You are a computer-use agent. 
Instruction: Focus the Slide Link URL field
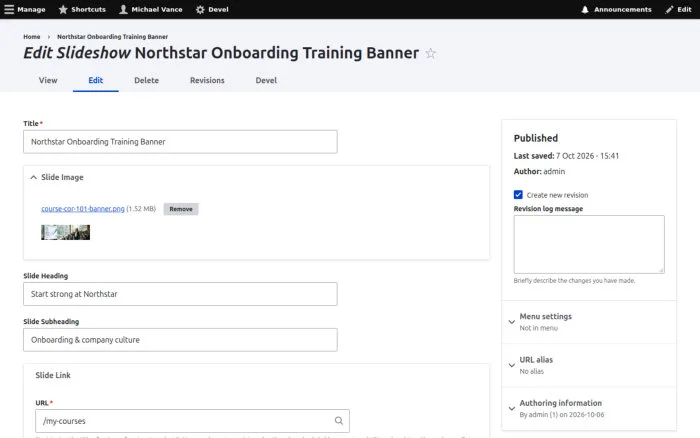click(x=192, y=421)
